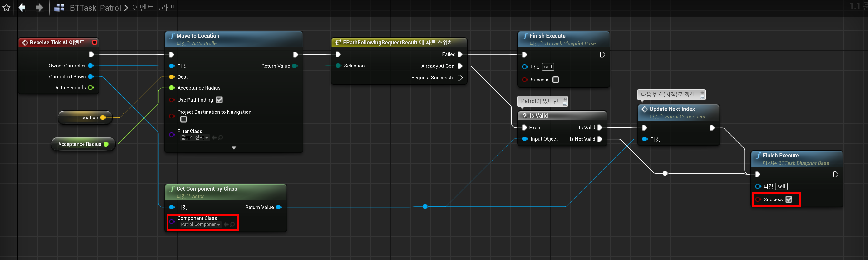Screen dimensions: 868x260
Task: Go back with the left arrow
Action: click(22, 7)
